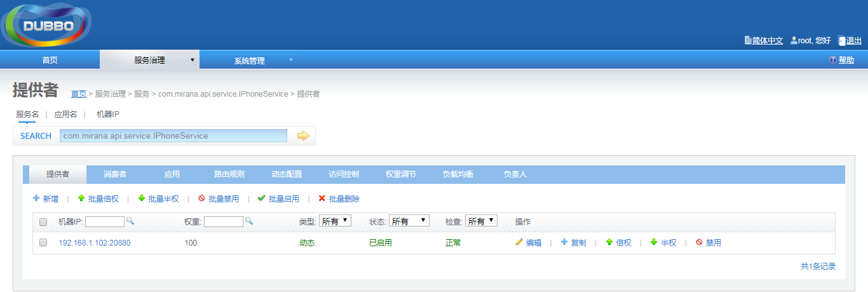
Task: Switch to the 负载均衡 tab
Action: [458, 174]
